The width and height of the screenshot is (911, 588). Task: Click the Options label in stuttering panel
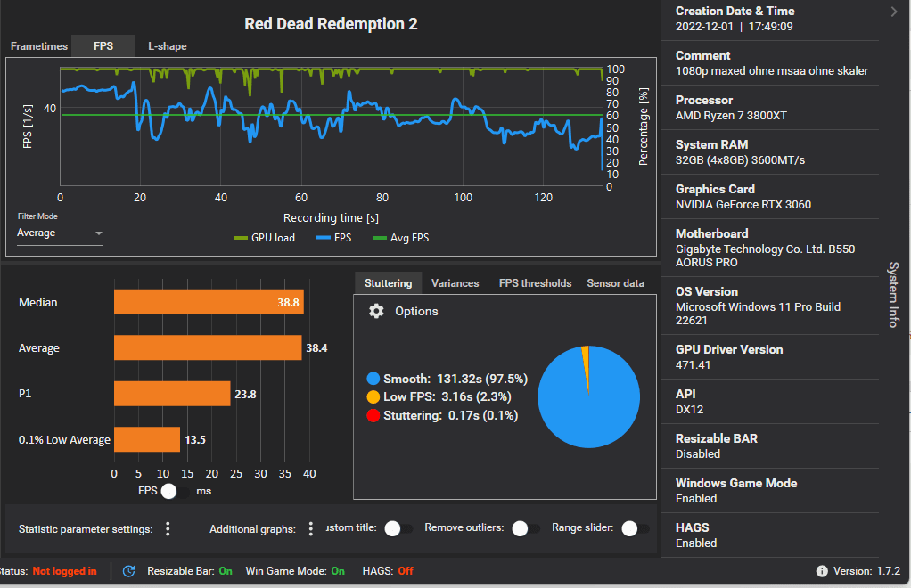tap(416, 311)
